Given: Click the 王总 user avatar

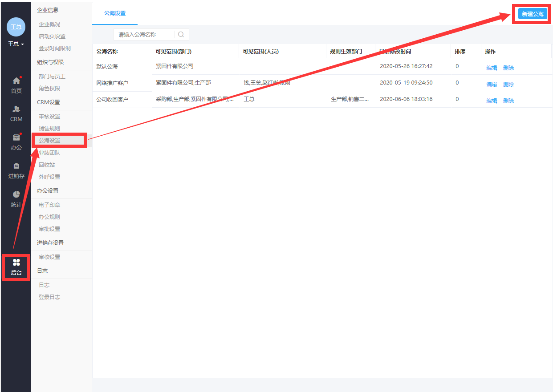Looking at the screenshot, I should [16, 27].
